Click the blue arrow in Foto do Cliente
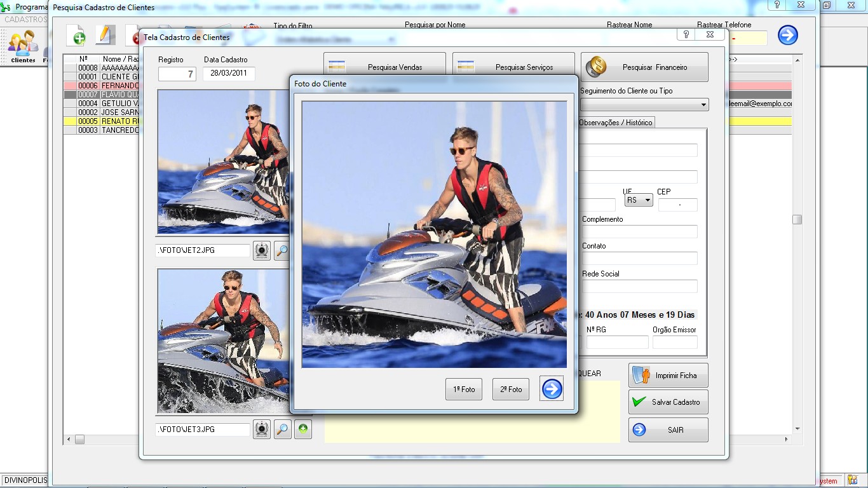The width and height of the screenshot is (868, 488). (552, 389)
